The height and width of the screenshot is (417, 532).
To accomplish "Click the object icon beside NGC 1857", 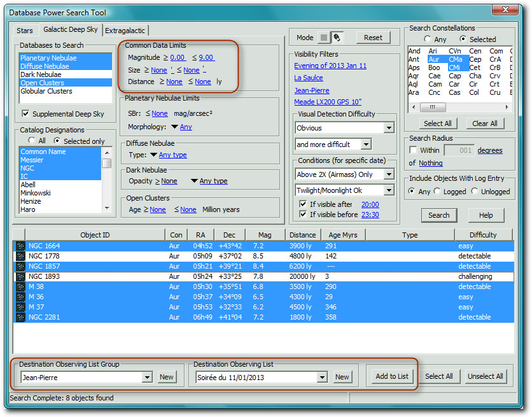I will pos(20,266).
